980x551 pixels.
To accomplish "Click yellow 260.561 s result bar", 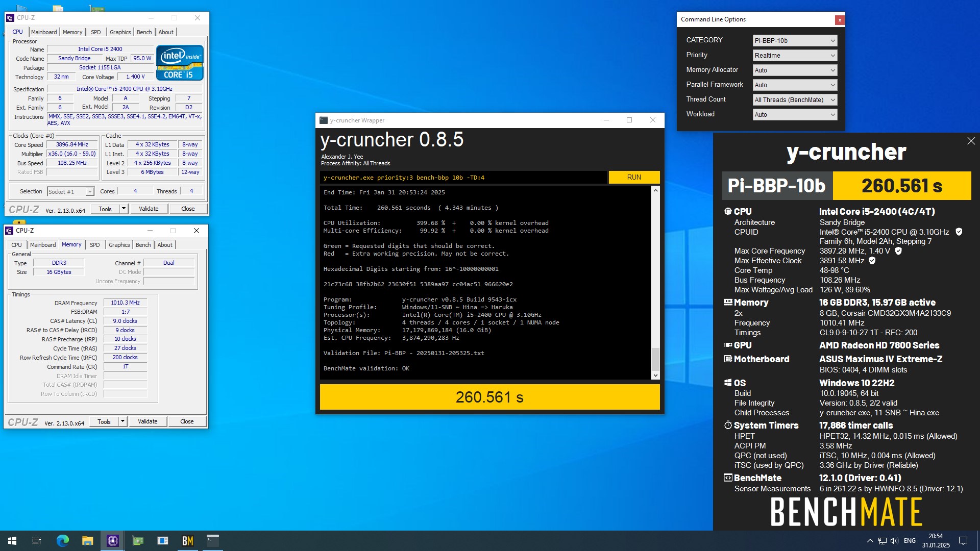I will click(x=489, y=397).
